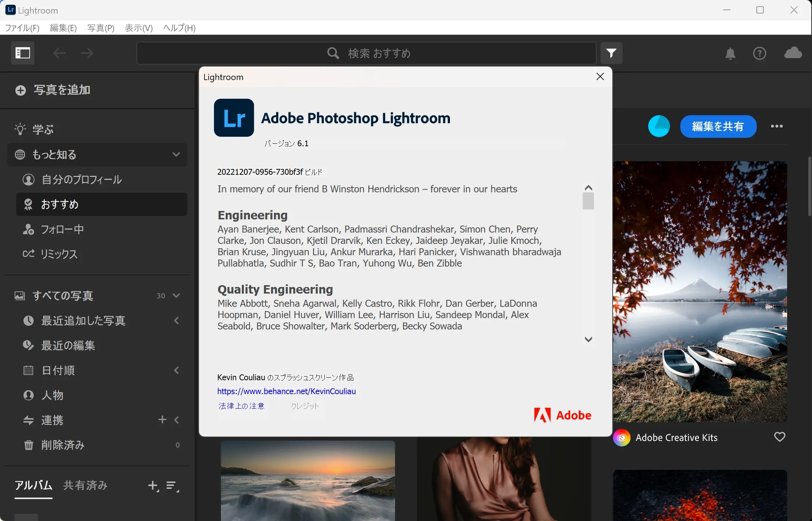Open notifications bell icon

730,53
